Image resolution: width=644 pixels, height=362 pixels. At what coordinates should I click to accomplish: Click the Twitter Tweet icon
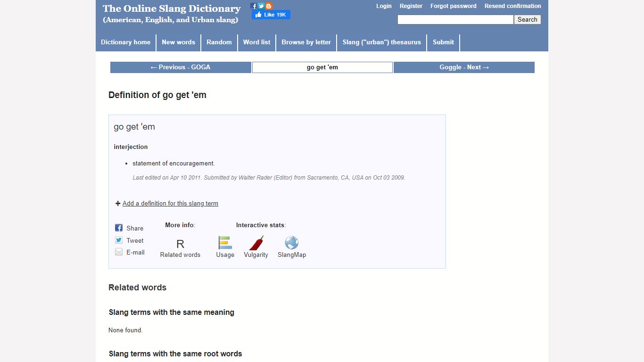pyautogui.click(x=119, y=240)
